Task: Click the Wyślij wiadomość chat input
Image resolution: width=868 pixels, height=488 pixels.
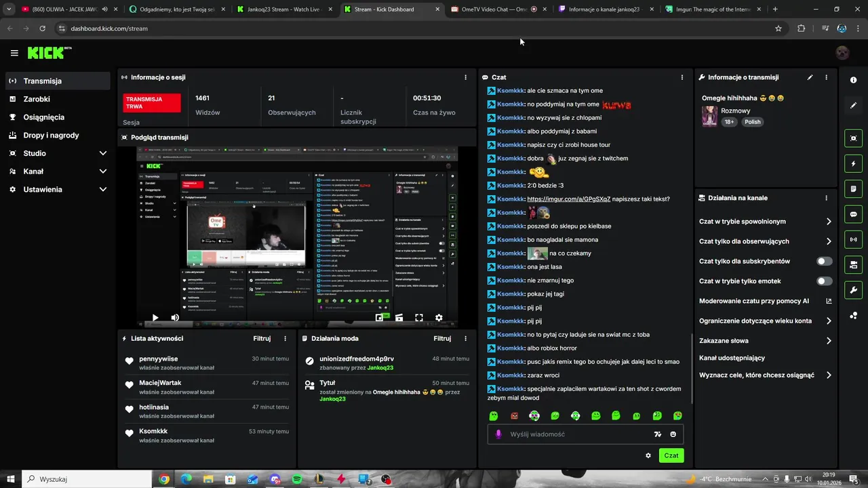Action: (x=585, y=434)
